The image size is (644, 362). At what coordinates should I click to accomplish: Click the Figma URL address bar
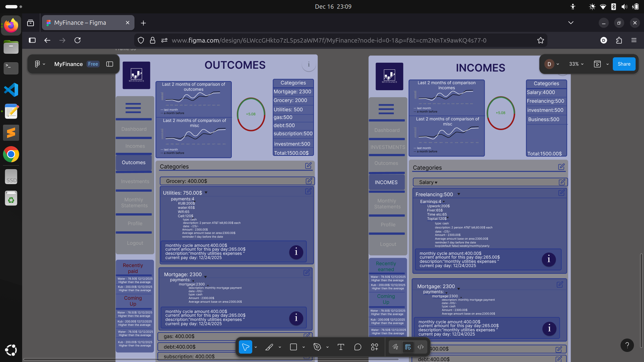[329, 40]
